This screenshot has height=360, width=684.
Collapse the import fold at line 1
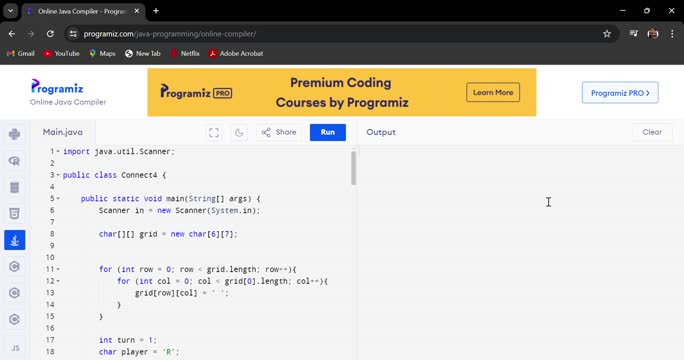[x=58, y=151]
